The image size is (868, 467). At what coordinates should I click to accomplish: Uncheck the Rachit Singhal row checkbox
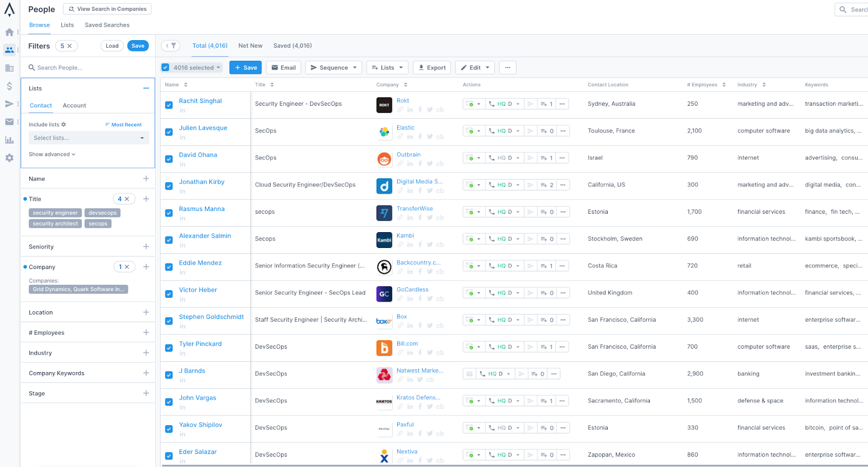tap(169, 105)
